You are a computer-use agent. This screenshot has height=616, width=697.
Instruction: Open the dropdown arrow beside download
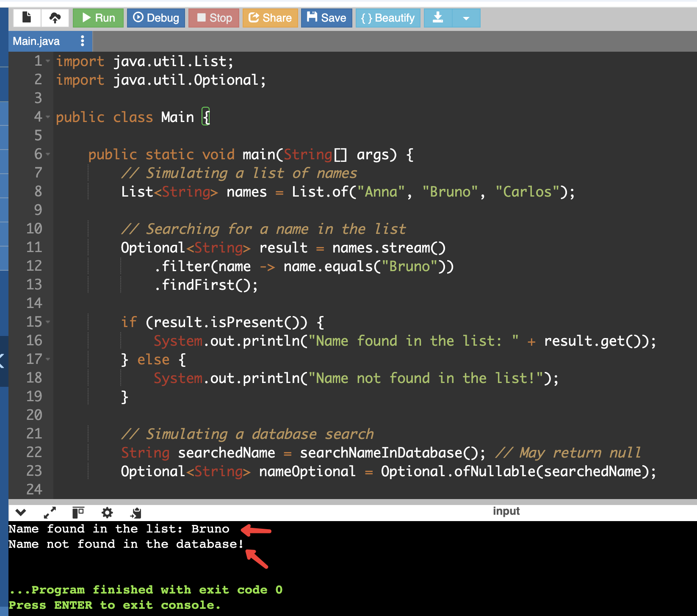pyautogui.click(x=466, y=18)
